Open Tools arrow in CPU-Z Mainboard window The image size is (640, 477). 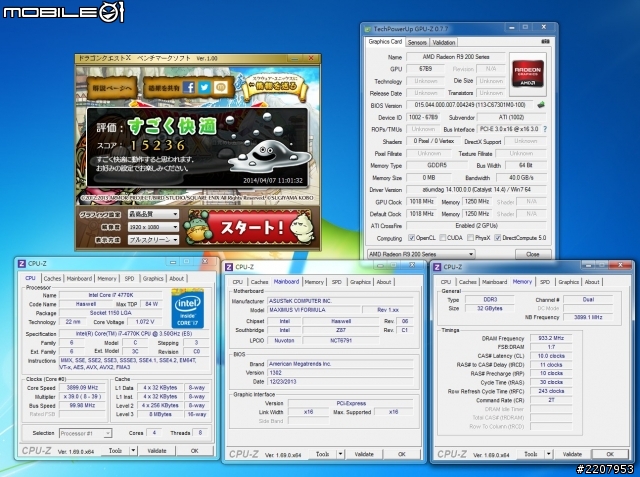pyautogui.click(x=340, y=454)
